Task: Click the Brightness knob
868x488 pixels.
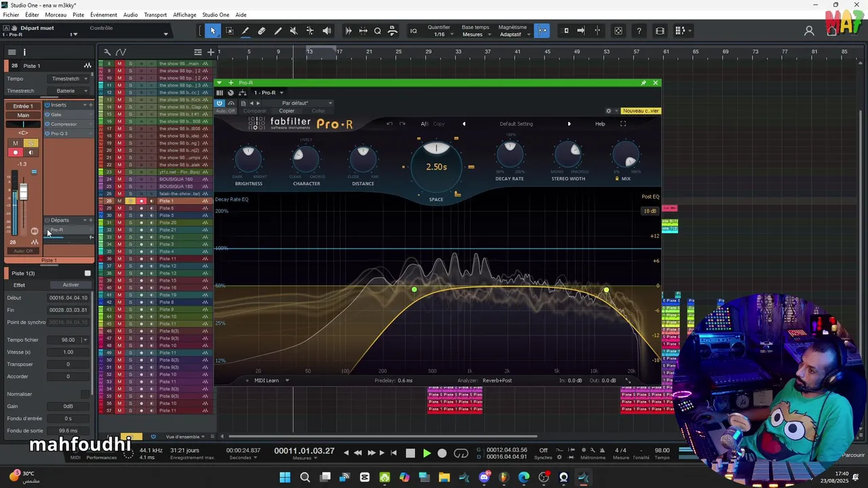Action: pos(248,159)
